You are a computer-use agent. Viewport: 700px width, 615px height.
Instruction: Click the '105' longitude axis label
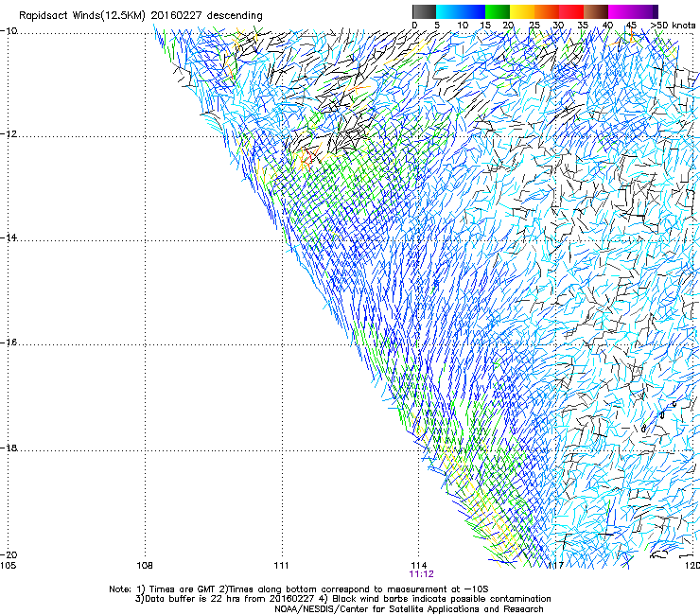(8, 566)
